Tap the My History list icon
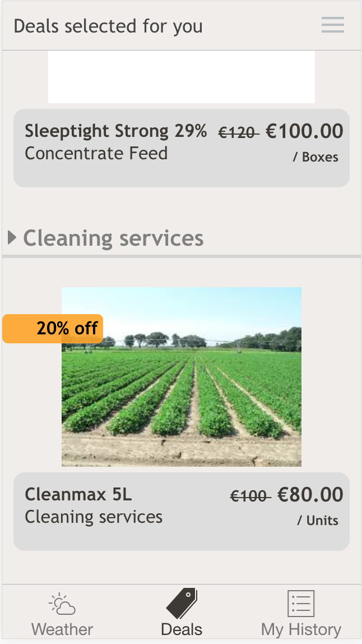 pos(301,604)
